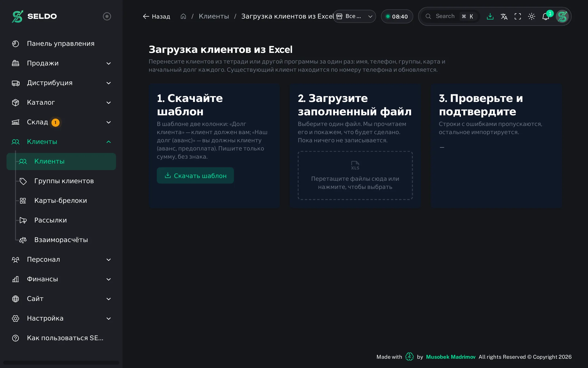Click the Продажи cash register icon
Screen dimensions: 588x368
[16, 63]
